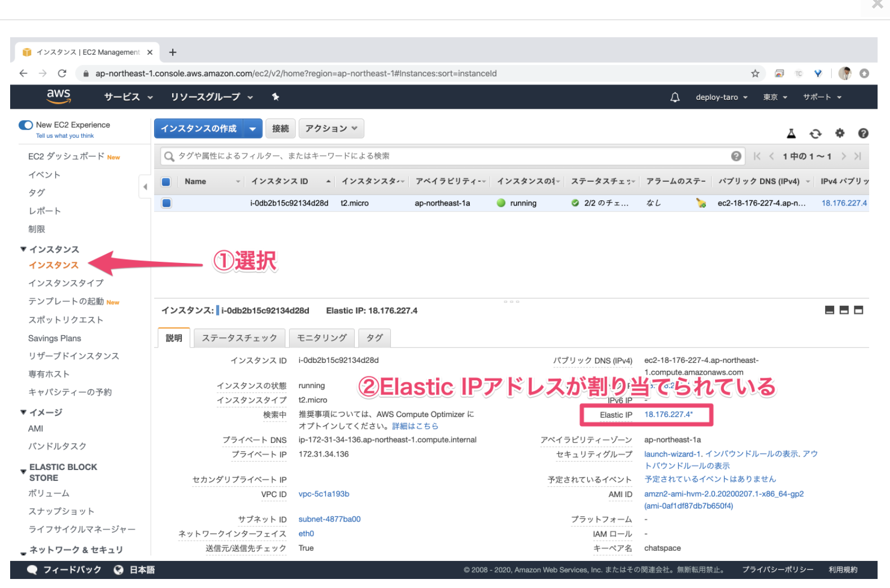Go to next page of results
Image resolution: width=890 pixels, height=588 pixels.
pos(844,156)
